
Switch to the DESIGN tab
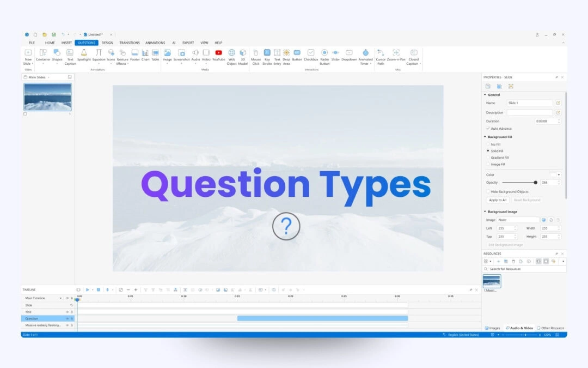tap(107, 43)
